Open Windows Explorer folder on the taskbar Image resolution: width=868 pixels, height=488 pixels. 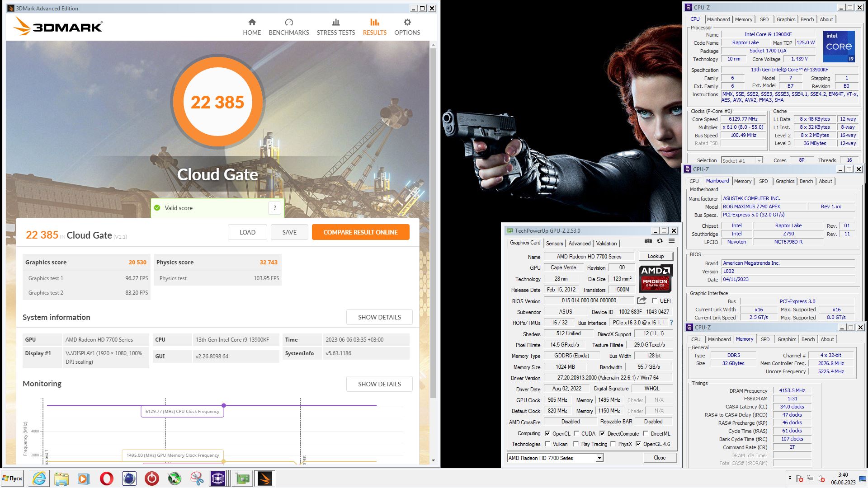click(61, 479)
